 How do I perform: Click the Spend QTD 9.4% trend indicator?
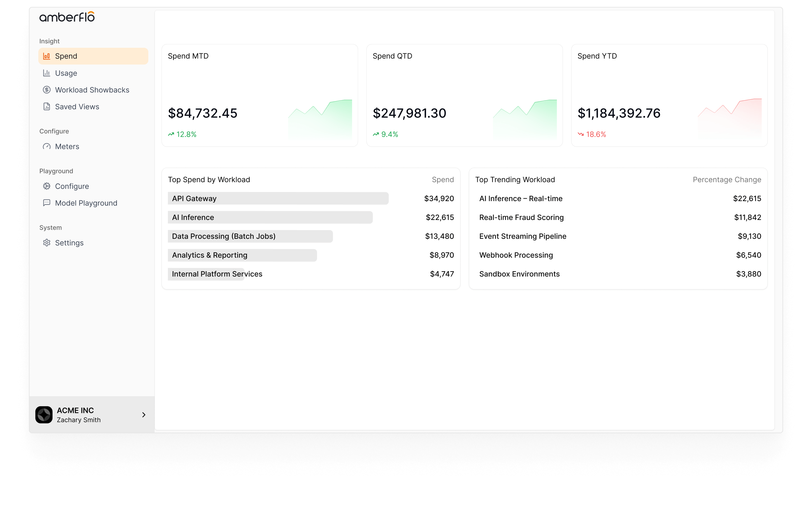[386, 134]
